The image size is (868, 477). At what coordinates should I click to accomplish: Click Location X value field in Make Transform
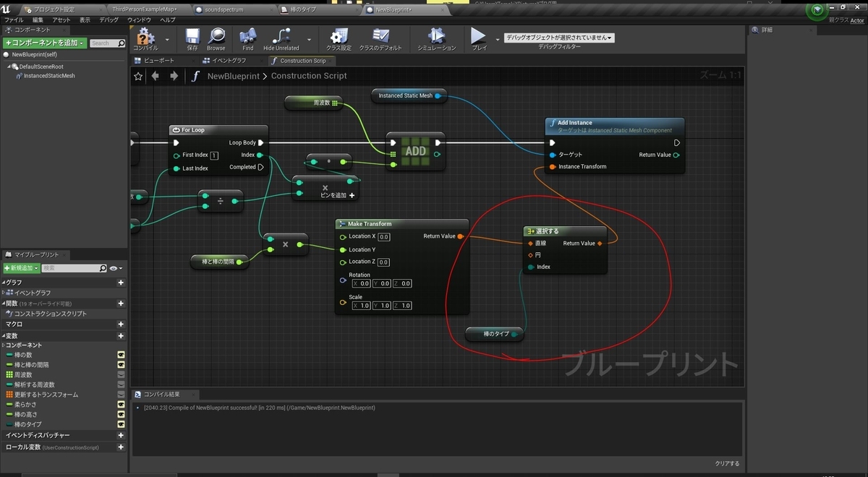[384, 236]
